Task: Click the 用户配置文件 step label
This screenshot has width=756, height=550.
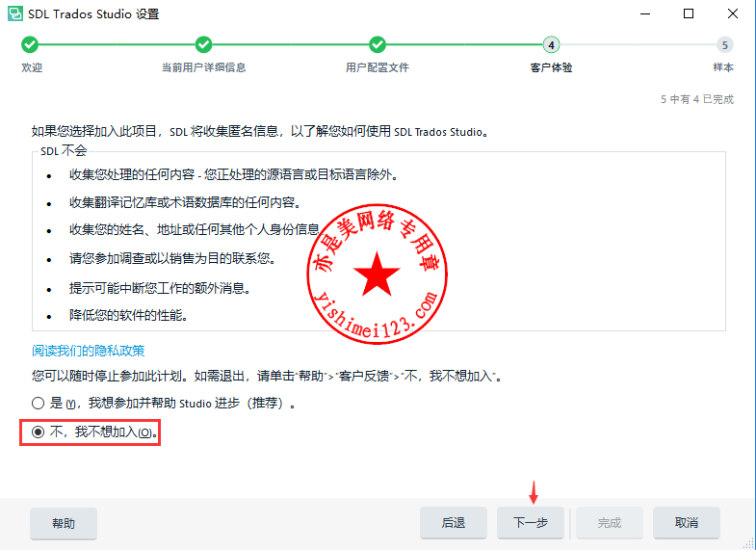Action: click(x=378, y=67)
